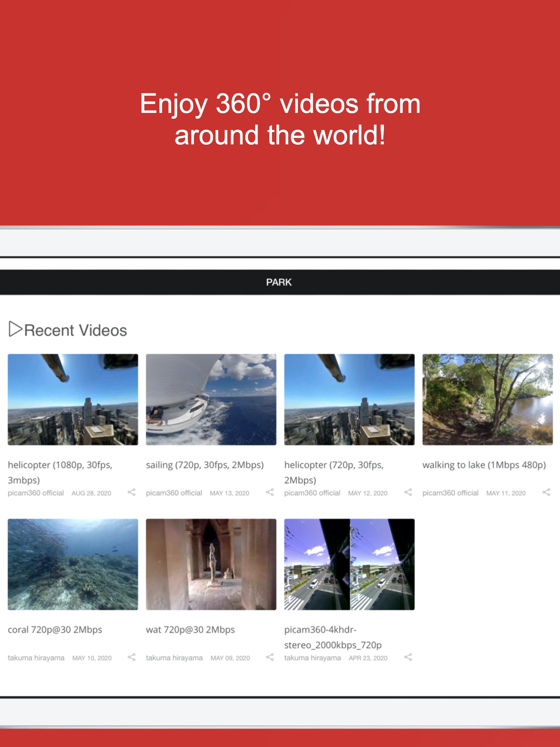Share the sailing 720p video

click(x=270, y=492)
